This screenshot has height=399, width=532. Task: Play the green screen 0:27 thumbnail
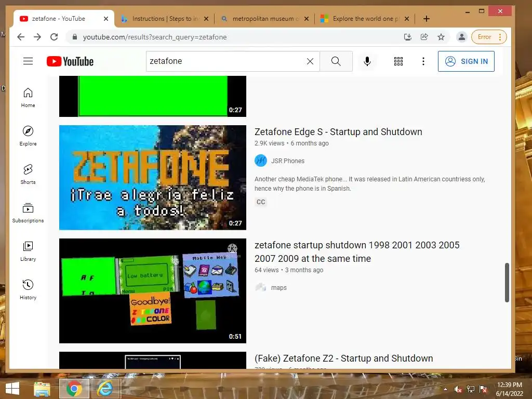point(153,96)
